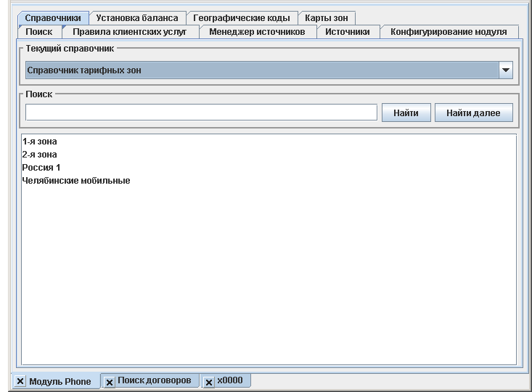This screenshot has width=532, height=392.
Task: Expand the Текущий справочник dropdown arrow
Action: tap(506, 70)
